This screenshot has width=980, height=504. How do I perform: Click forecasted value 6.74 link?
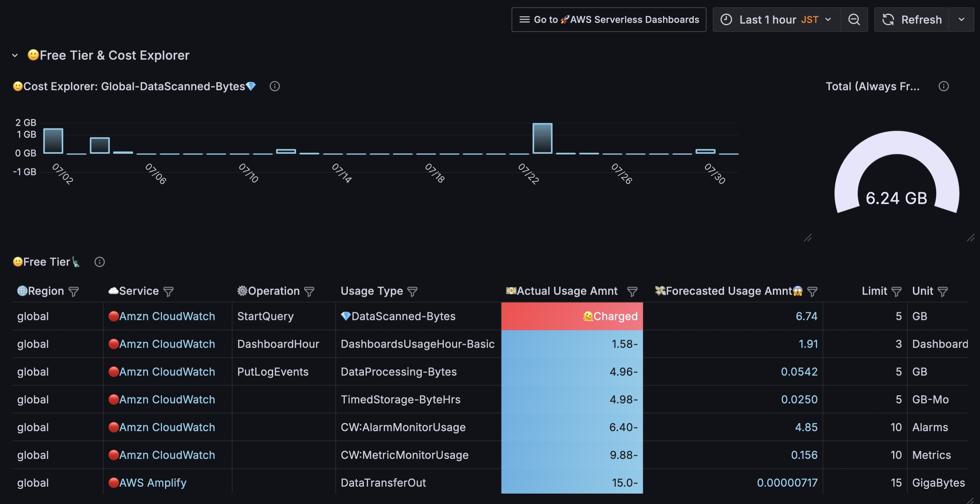(806, 316)
